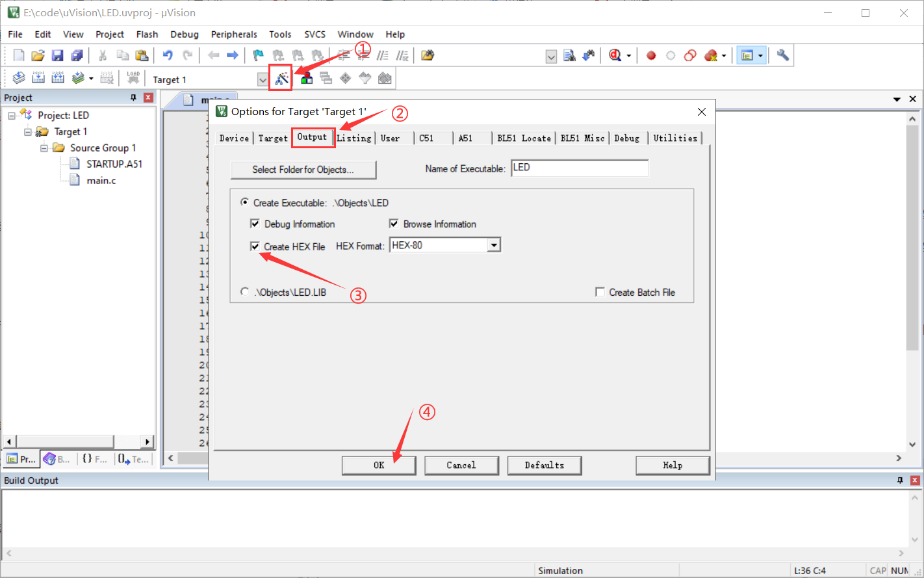This screenshot has width=924, height=578.
Task: Start the debug session with magnifier icon
Action: point(615,55)
